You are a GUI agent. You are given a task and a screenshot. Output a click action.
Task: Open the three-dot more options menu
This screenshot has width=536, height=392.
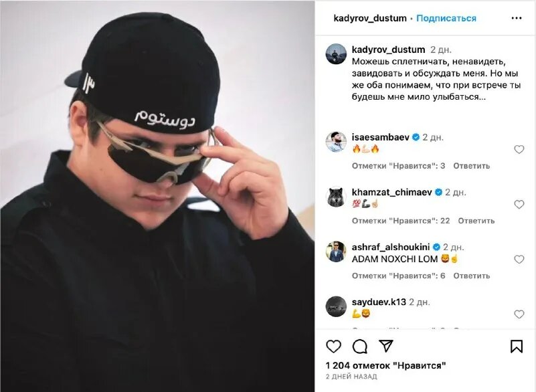pos(516,18)
